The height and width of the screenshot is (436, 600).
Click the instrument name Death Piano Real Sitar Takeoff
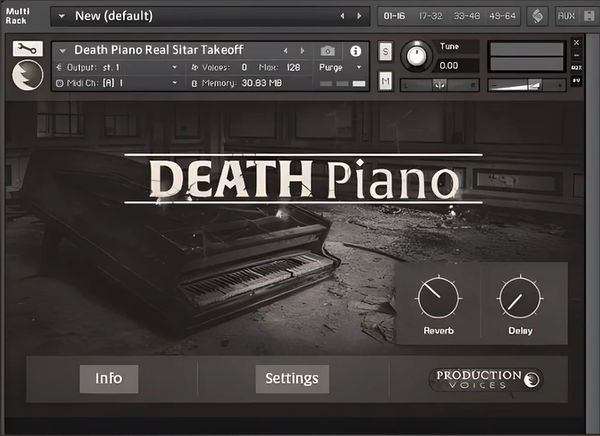159,50
